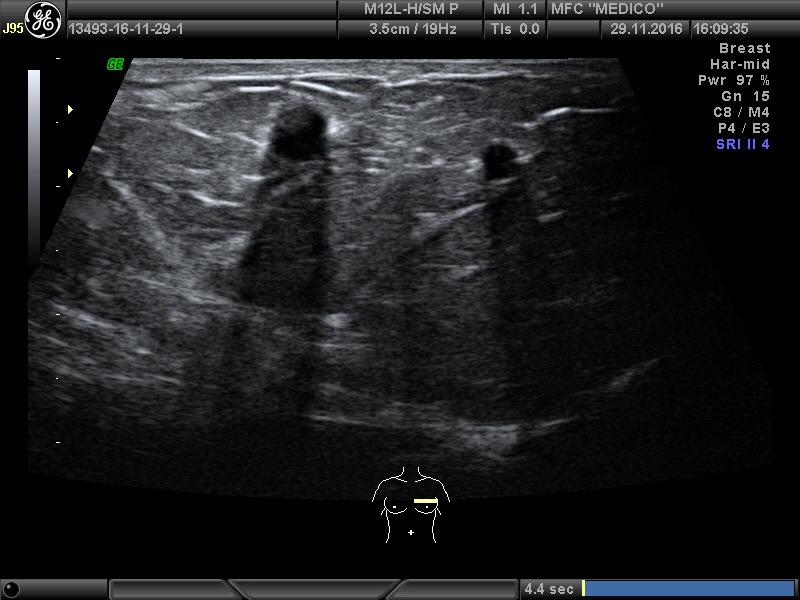The image size is (800, 600).
Task: Click the green GE probe orientation marker
Action: point(115,64)
